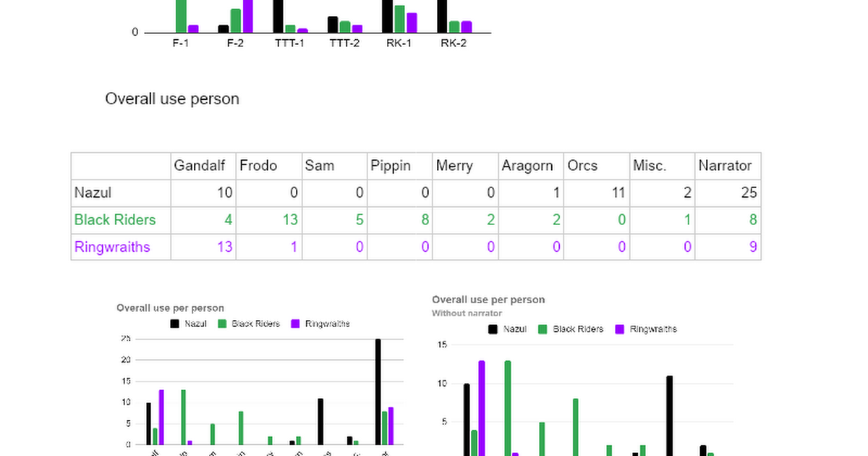Select the Sam column header cell
868x456 pixels.
pos(335,166)
